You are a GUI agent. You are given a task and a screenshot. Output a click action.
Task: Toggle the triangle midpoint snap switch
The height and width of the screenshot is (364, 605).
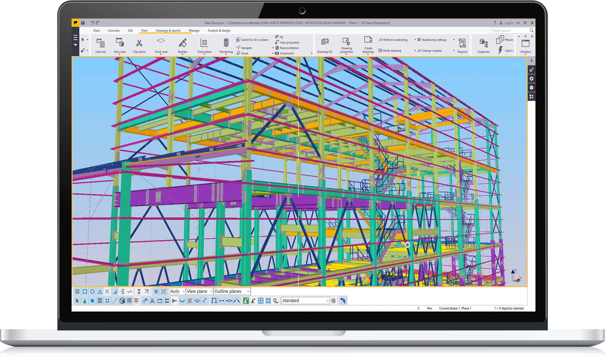[x=100, y=292]
